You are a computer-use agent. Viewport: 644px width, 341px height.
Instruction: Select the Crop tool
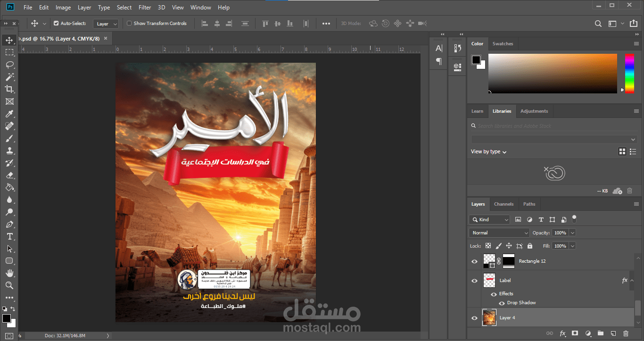9,89
